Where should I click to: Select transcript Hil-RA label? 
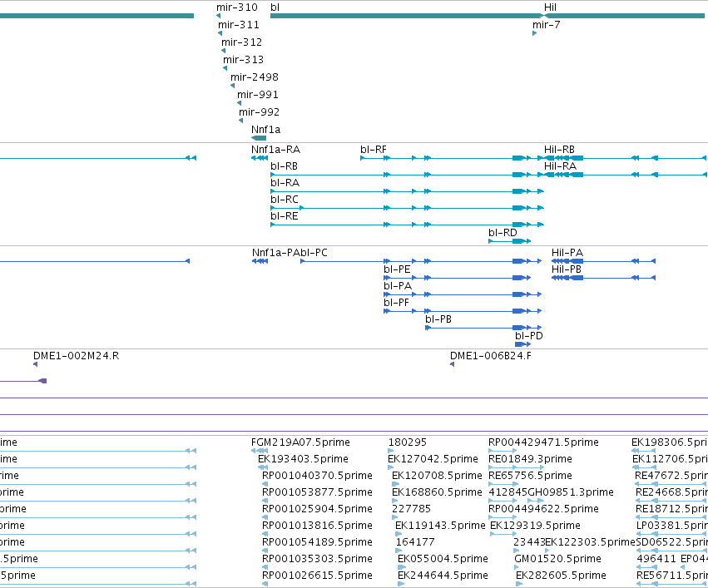[561, 166]
